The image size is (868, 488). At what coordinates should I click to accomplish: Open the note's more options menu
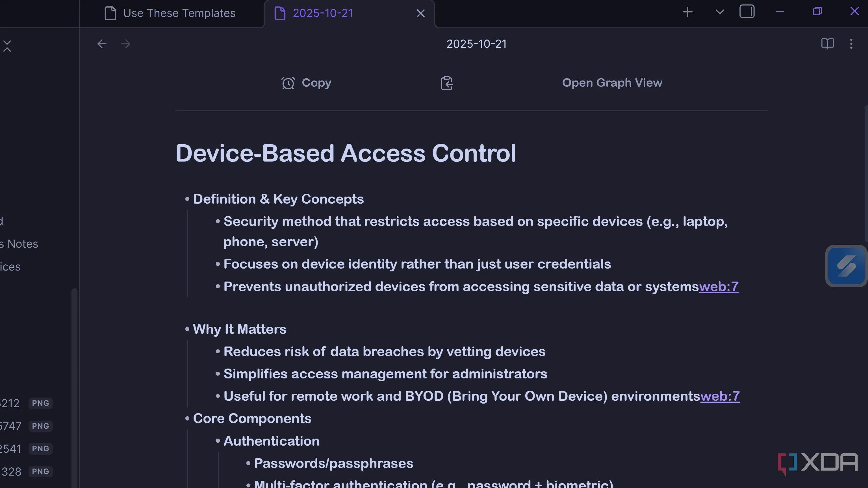(851, 44)
